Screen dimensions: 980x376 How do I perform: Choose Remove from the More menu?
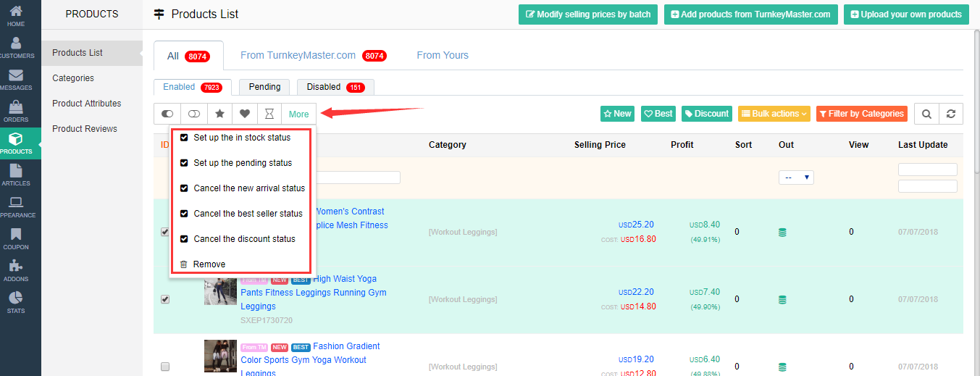(x=209, y=264)
